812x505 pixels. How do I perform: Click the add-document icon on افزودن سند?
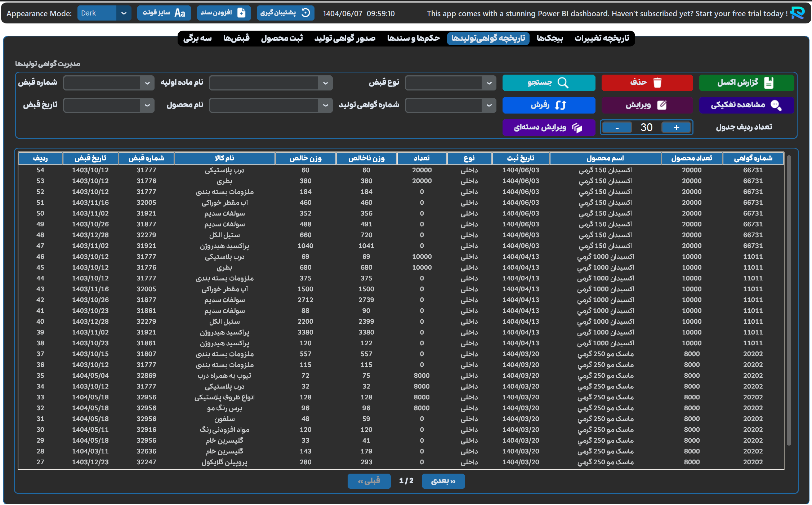pyautogui.click(x=241, y=13)
